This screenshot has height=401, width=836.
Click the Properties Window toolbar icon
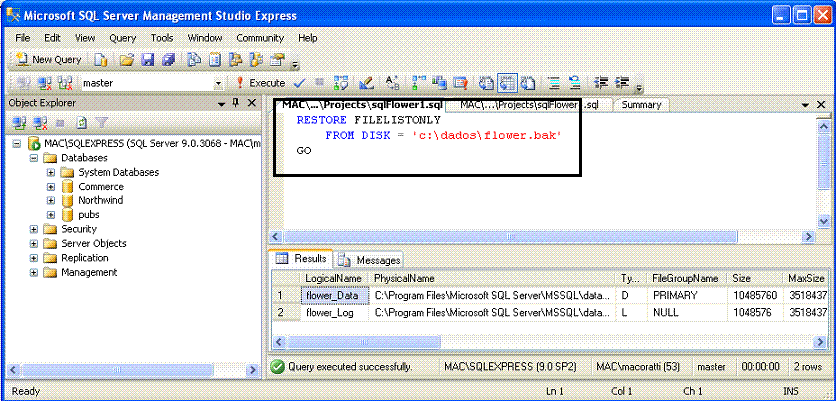277,60
